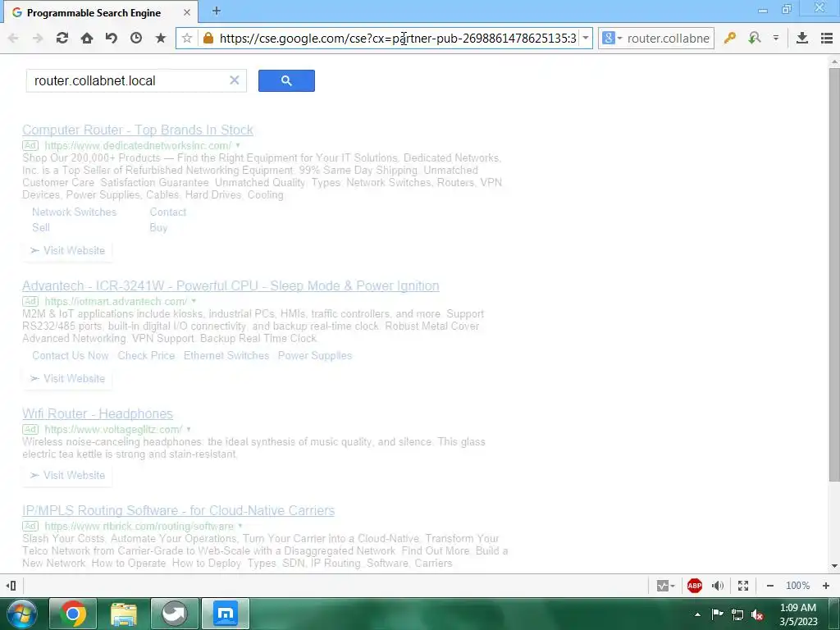Open browsing history clock icon
Screen dimensions: 840x630
[136, 38]
